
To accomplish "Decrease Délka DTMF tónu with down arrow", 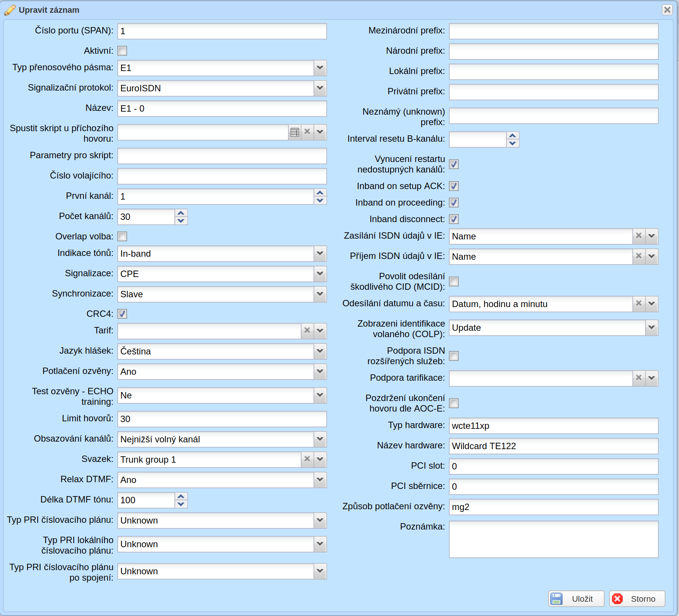I will point(181,504).
